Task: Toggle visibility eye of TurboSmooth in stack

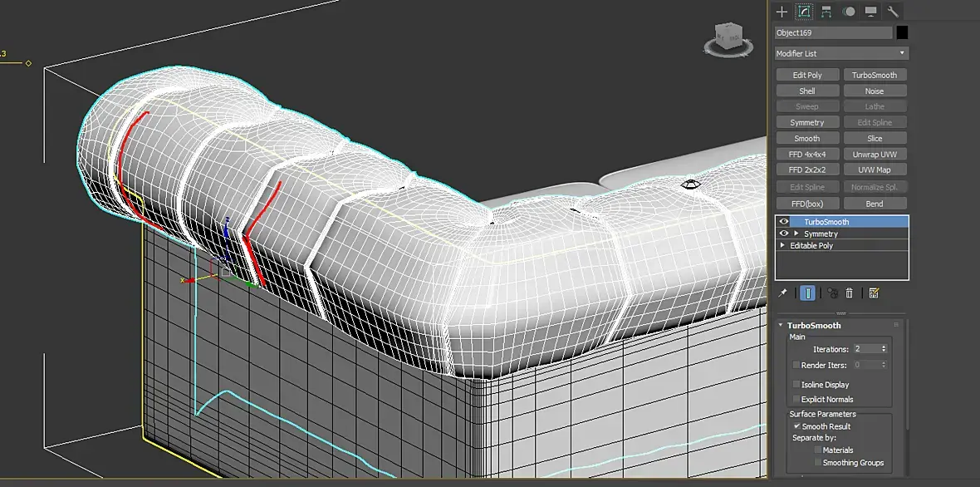Action: pos(784,221)
